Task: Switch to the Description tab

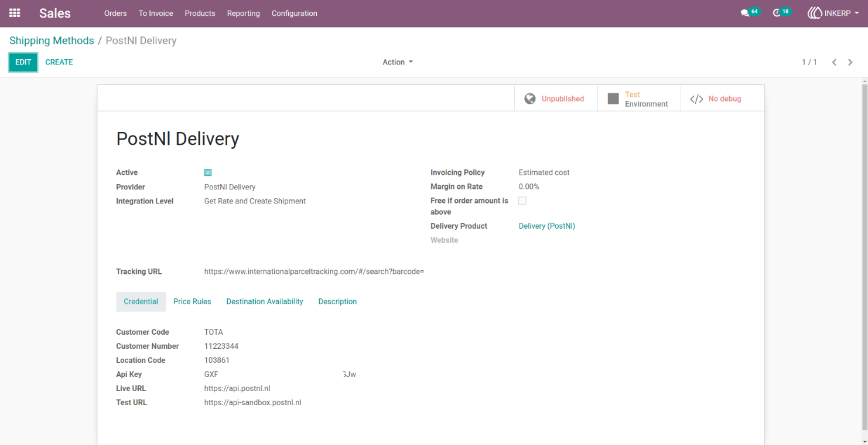Action: point(337,301)
